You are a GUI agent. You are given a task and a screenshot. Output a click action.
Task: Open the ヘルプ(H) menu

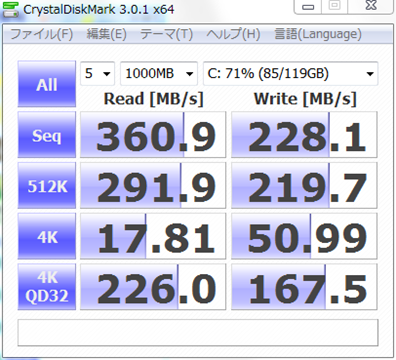tap(233, 34)
